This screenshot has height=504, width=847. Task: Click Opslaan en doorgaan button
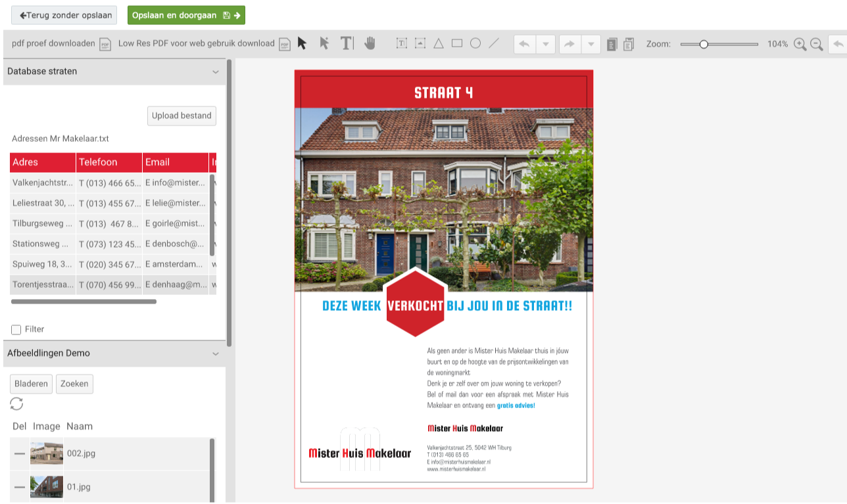[186, 15]
